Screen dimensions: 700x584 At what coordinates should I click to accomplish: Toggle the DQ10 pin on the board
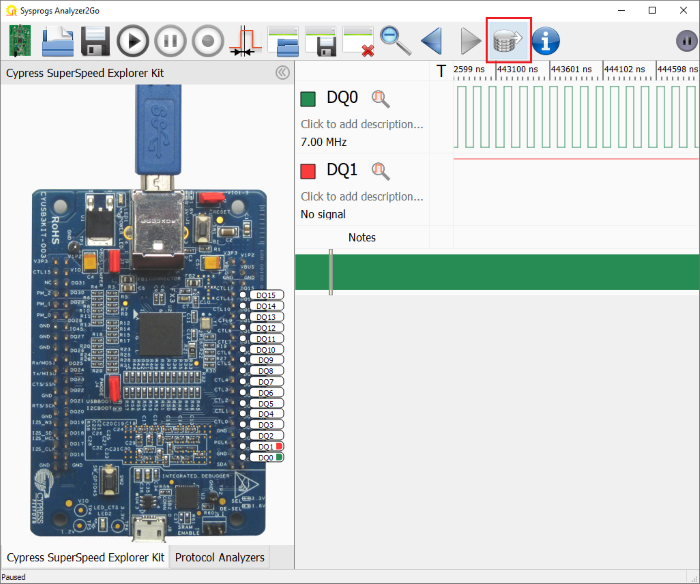click(x=267, y=350)
